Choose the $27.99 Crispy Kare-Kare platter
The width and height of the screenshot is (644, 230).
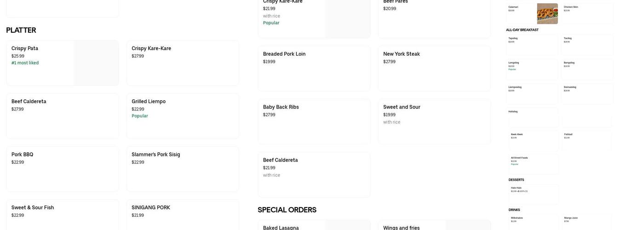tap(183, 63)
